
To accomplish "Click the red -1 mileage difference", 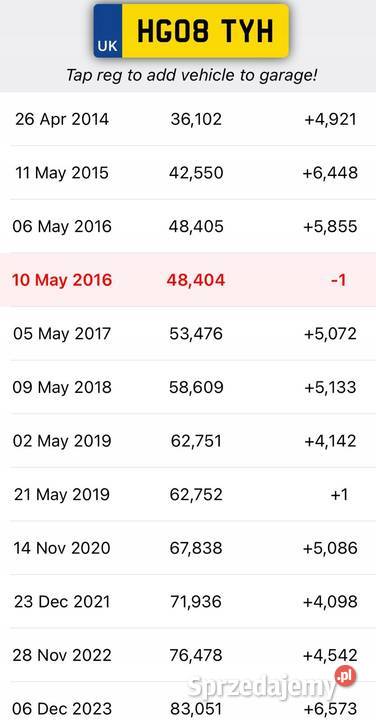I will pos(338,280).
